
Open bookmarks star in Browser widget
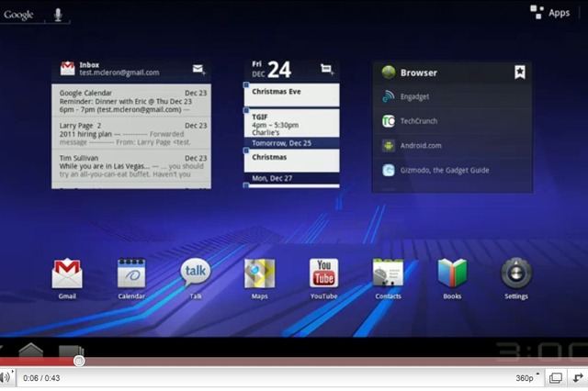click(x=520, y=72)
